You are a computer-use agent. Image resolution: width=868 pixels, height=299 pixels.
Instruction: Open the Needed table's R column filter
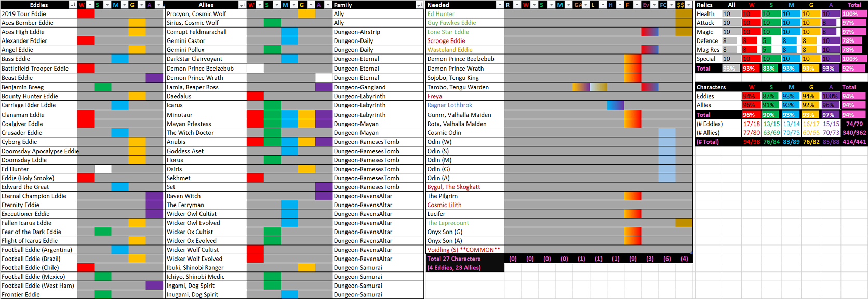point(516,5)
